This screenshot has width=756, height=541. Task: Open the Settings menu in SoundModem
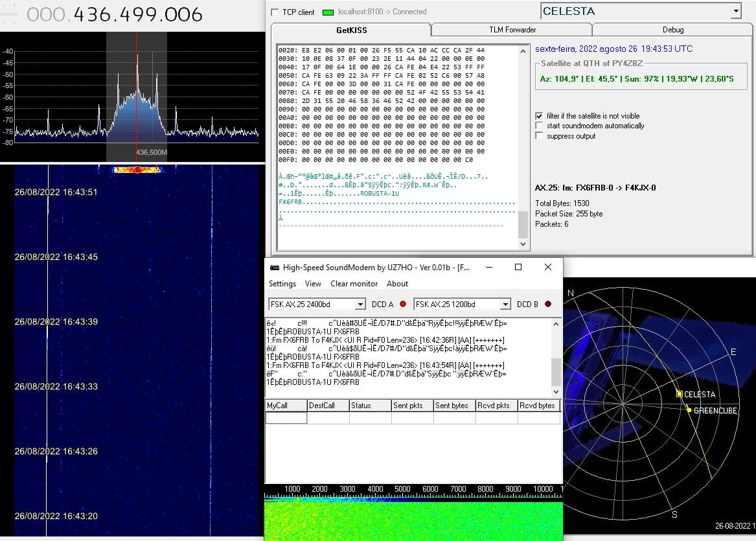pyautogui.click(x=282, y=284)
